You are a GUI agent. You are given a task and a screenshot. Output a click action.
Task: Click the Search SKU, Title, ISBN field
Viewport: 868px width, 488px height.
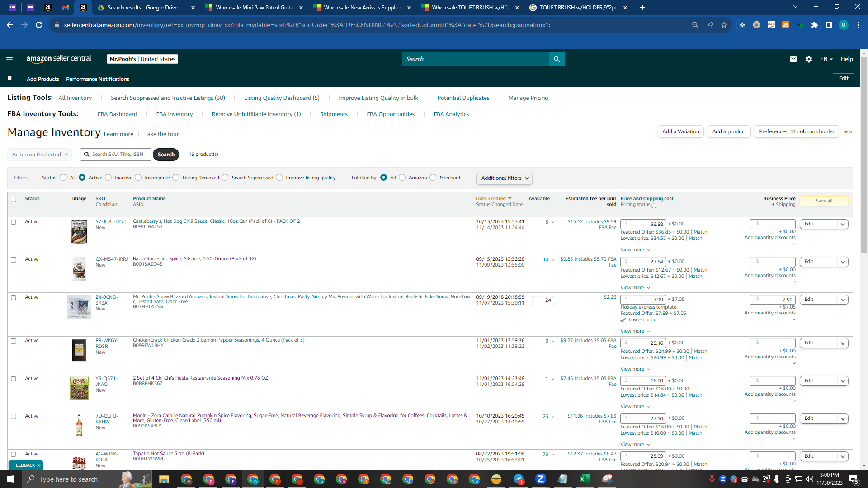(116, 155)
